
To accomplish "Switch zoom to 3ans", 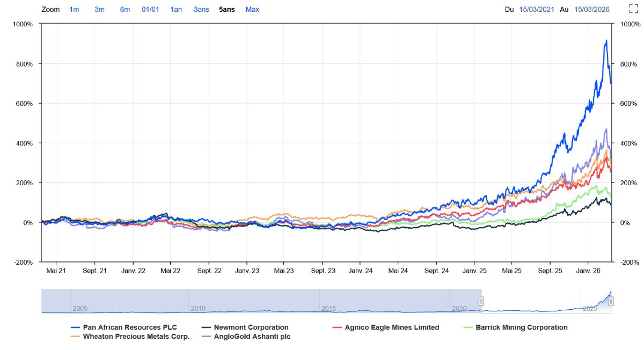I will pos(201,9).
